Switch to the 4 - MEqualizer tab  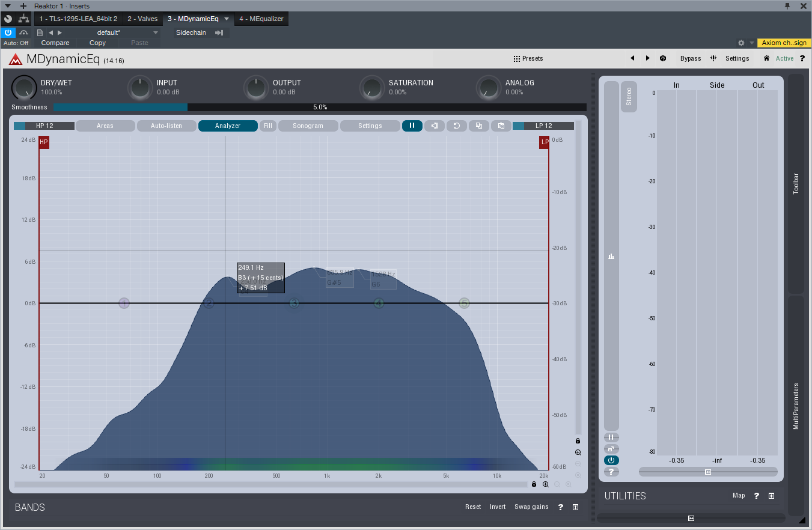pos(261,19)
